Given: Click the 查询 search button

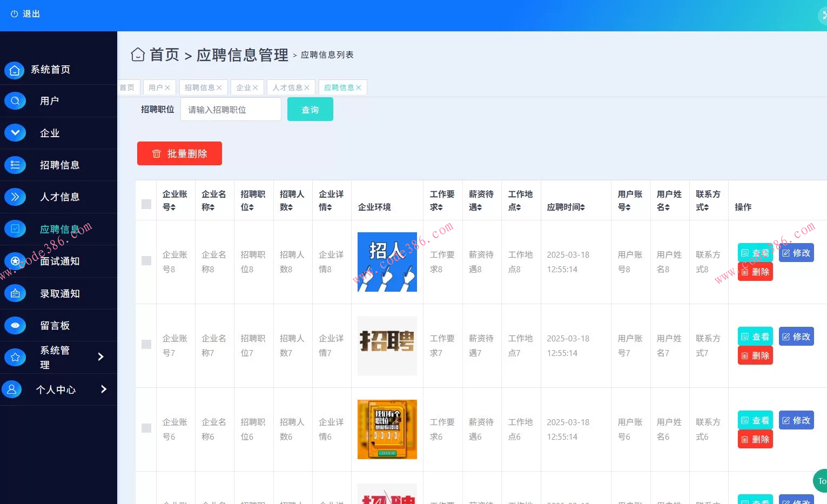Looking at the screenshot, I should (x=310, y=109).
